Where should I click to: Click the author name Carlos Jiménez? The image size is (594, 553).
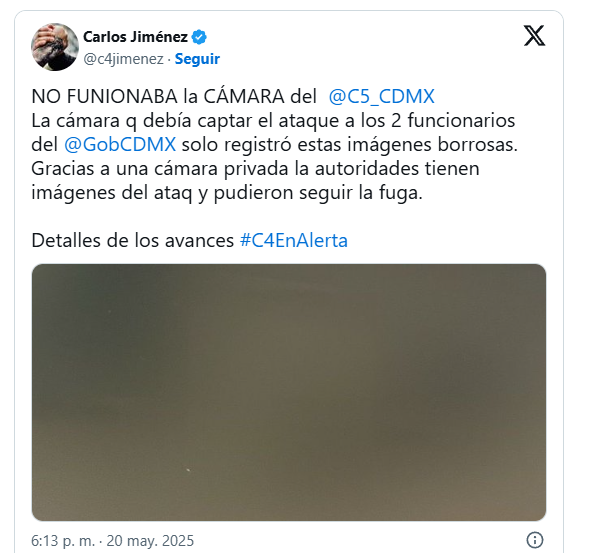click(135, 37)
